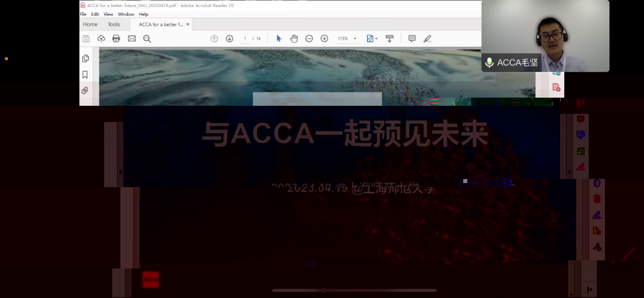Add a comment via speech bubble icon
This screenshot has height=298, width=644.
(x=412, y=39)
